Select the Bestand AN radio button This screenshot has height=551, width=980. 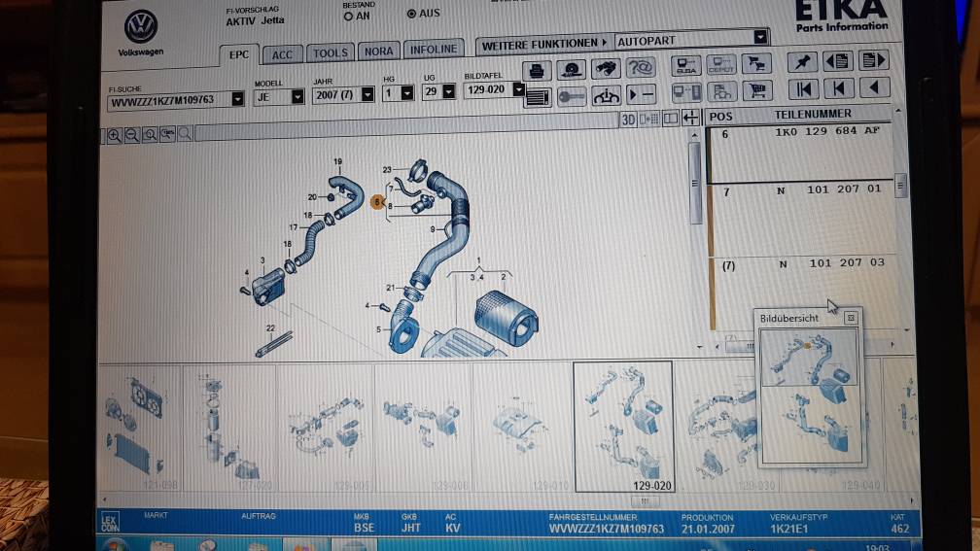(x=349, y=17)
